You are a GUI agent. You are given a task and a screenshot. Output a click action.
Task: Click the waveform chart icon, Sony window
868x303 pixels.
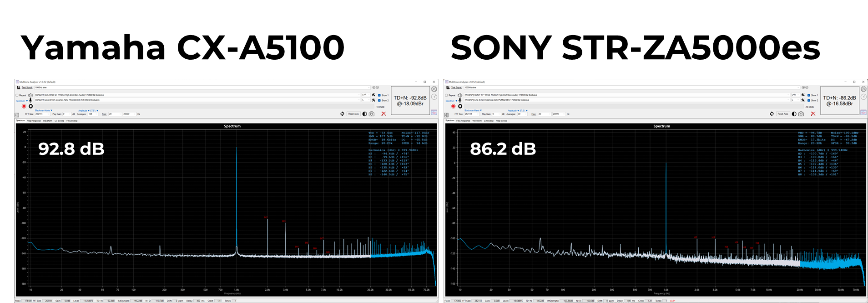coord(863,112)
